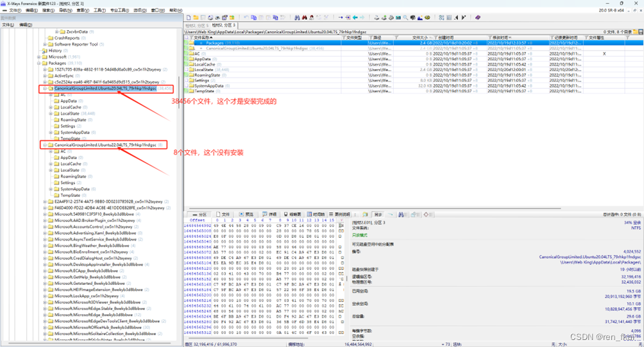Click the gallery picture icon in toolbar
The height and width of the screenshot is (347, 644).
420,18
